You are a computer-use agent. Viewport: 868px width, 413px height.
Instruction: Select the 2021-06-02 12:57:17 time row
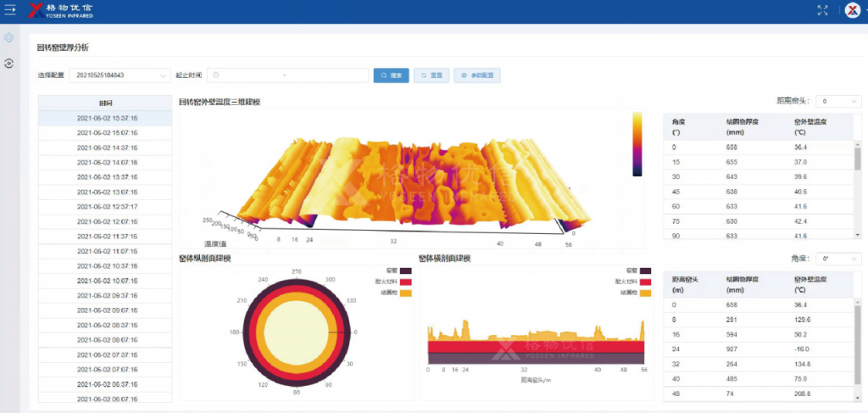(106, 207)
